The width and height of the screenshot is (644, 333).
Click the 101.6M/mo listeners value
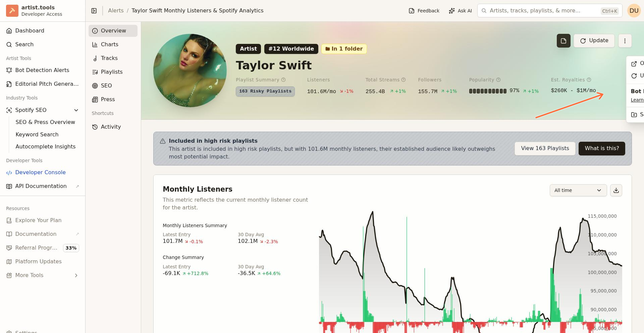point(321,91)
